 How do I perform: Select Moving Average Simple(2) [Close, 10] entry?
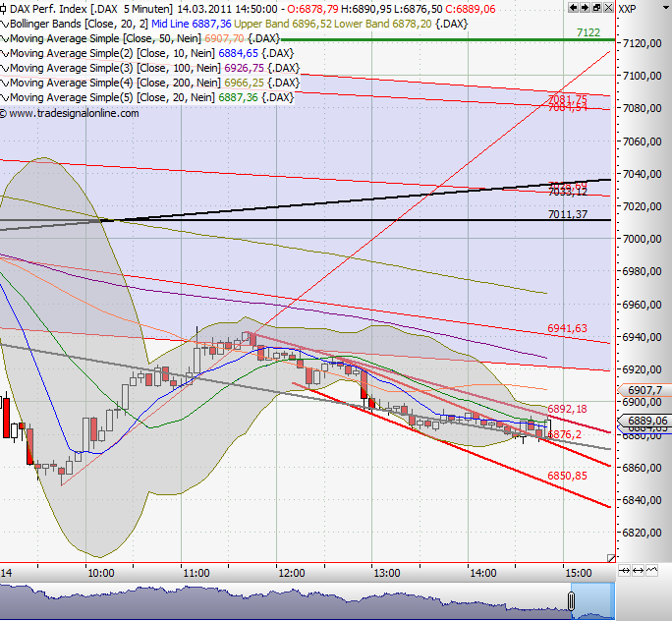(112, 53)
